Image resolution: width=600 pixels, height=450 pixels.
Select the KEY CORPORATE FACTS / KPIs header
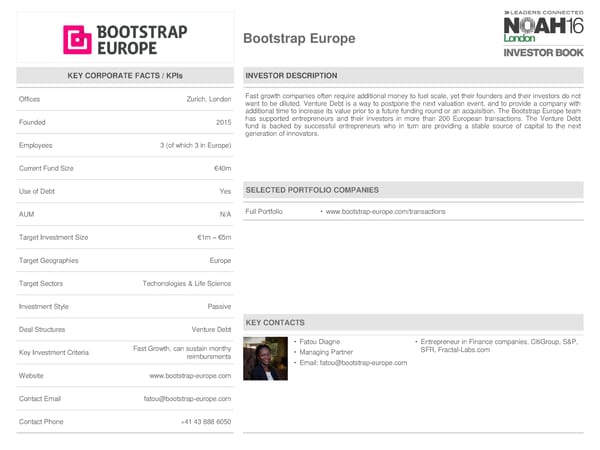(x=125, y=76)
